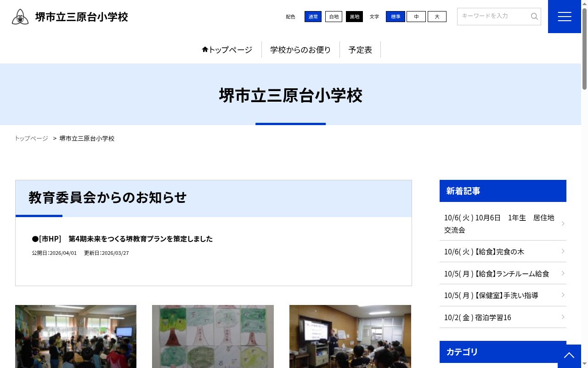Open the hamburger menu button

coord(564,17)
